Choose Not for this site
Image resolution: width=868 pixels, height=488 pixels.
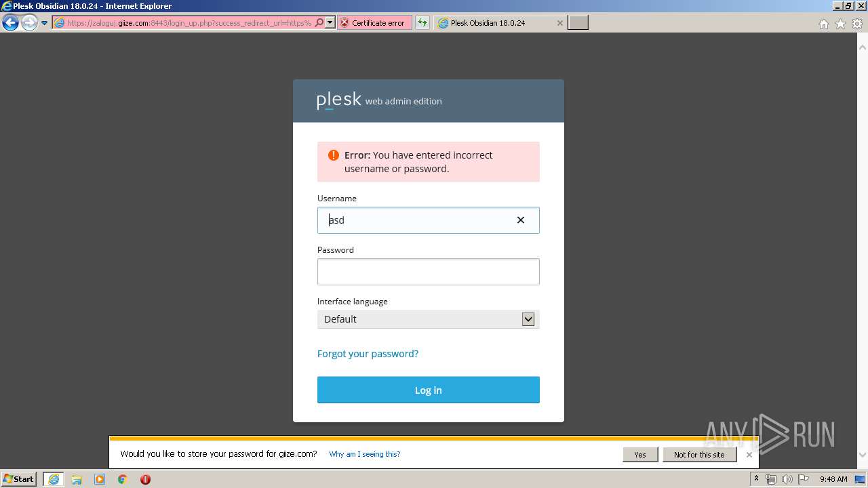pos(699,455)
